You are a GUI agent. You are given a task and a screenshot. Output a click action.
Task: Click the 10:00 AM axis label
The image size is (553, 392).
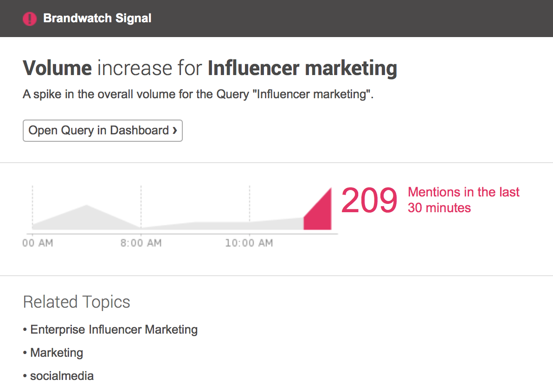click(249, 242)
